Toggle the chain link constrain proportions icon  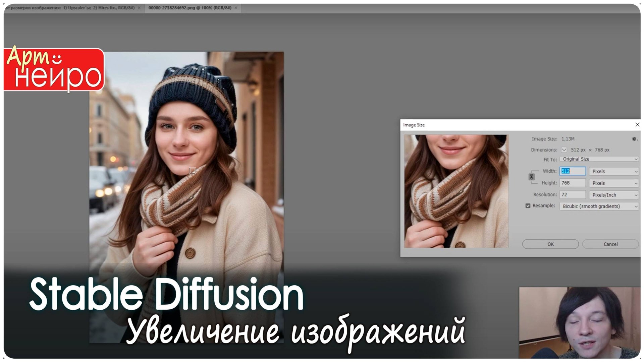[x=531, y=177]
